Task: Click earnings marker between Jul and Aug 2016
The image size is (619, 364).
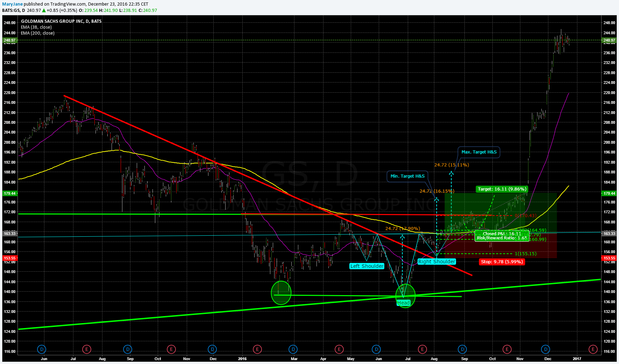Action: (422, 349)
